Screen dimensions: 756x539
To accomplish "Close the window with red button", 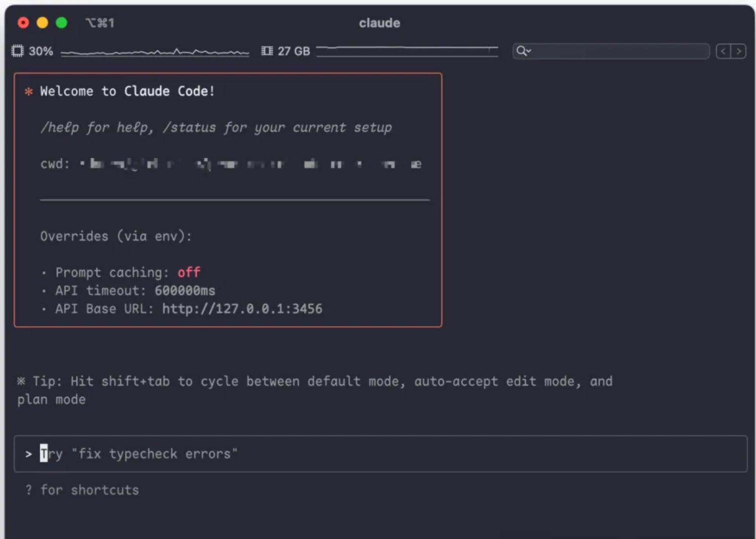I will point(23,23).
